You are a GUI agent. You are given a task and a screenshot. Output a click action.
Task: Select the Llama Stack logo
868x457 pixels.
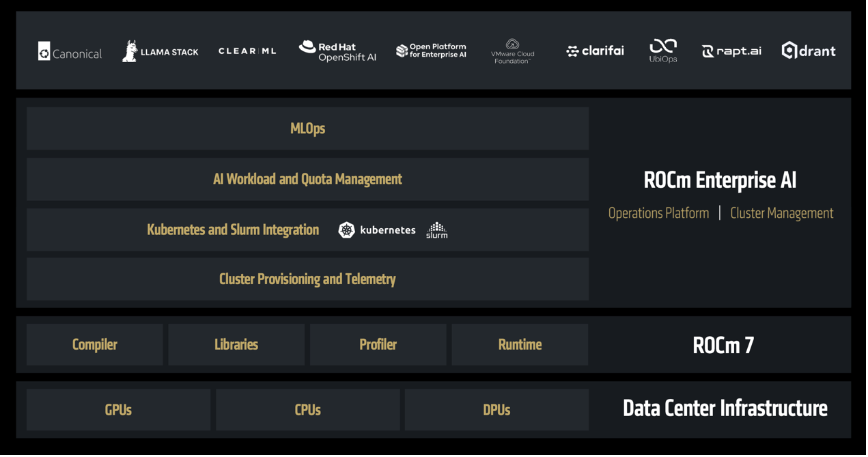point(160,51)
